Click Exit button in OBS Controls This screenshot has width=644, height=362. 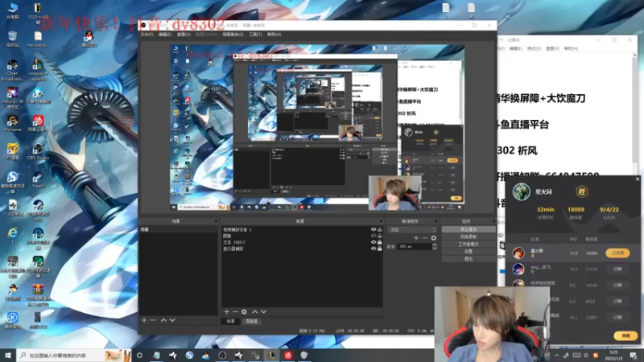click(469, 259)
